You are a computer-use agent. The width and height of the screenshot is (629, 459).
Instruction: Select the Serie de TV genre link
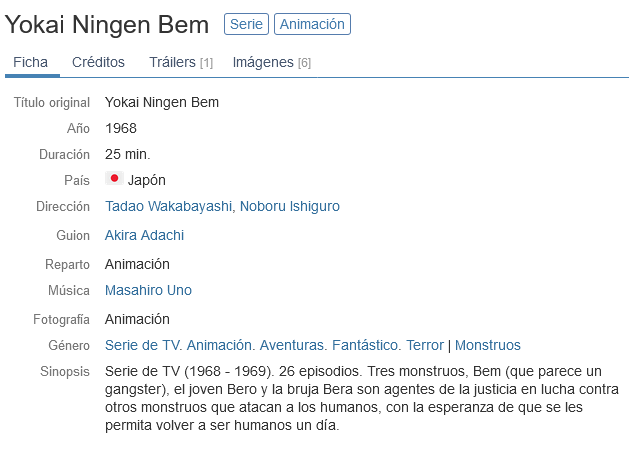click(144, 345)
